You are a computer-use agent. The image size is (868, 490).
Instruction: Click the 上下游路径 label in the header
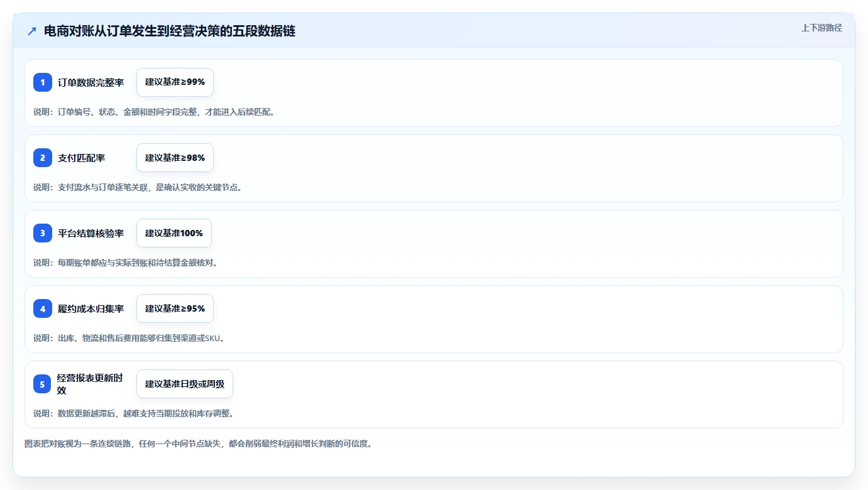tap(821, 28)
